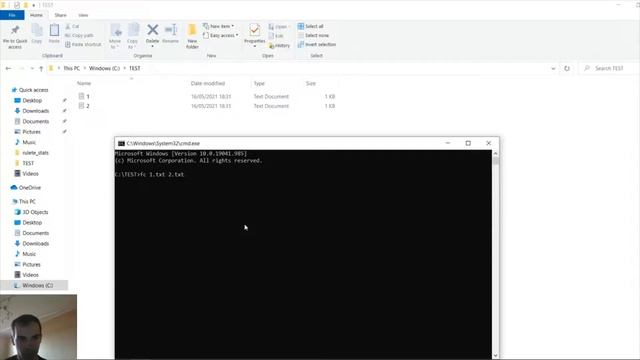The width and height of the screenshot is (640, 360).
Task: Open recent locations dropdown arrow
Action: [x=32, y=68]
